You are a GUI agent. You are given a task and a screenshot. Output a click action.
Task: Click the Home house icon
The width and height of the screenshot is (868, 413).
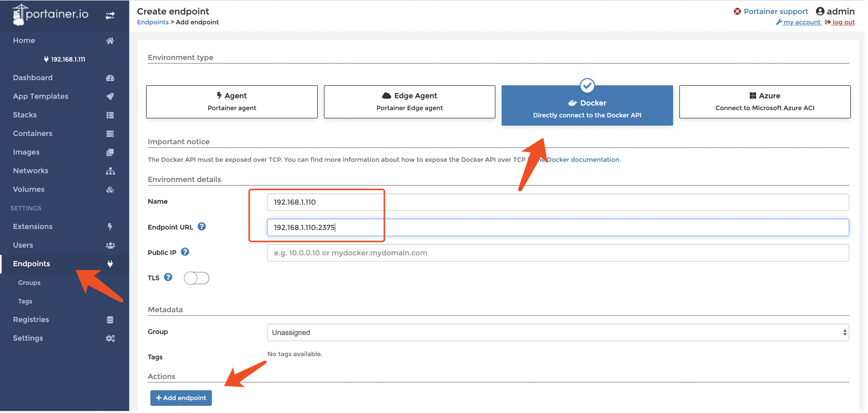(x=110, y=41)
